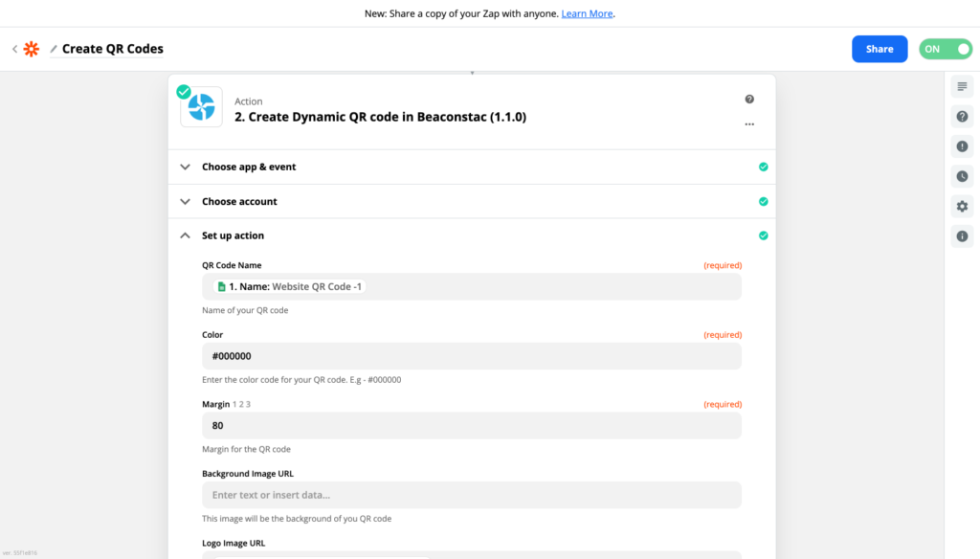Switch the Zap ON toggle off

pos(945,48)
